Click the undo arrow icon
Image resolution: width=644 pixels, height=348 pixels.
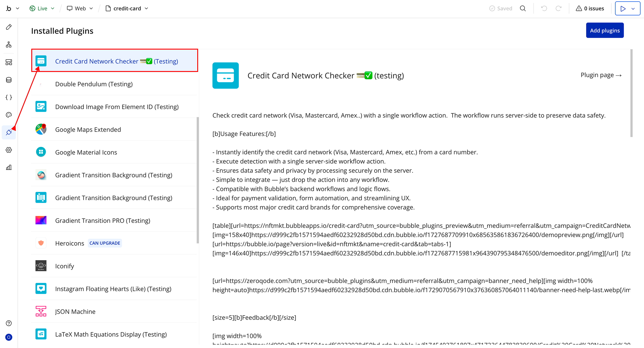[x=544, y=8]
